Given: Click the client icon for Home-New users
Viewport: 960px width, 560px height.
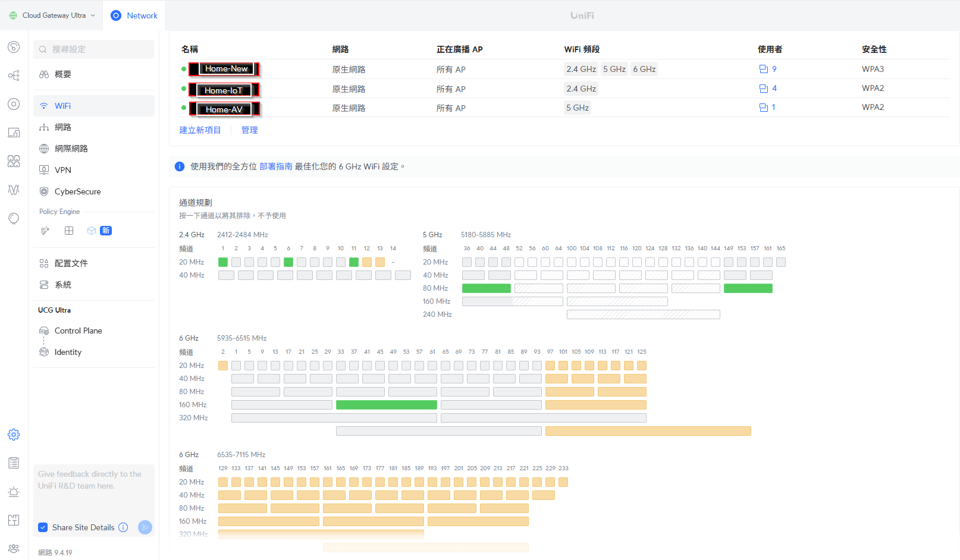Looking at the screenshot, I should click(764, 69).
